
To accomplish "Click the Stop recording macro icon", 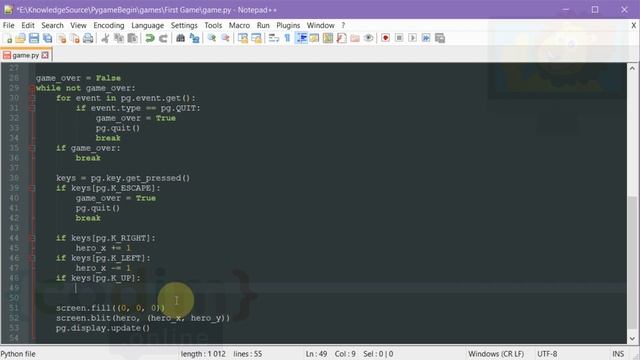I will (399, 38).
